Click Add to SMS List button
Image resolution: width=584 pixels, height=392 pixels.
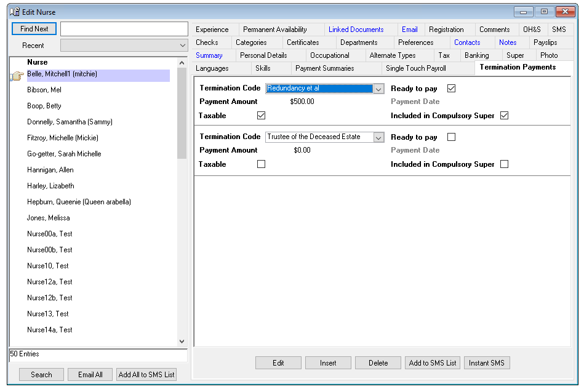click(433, 363)
